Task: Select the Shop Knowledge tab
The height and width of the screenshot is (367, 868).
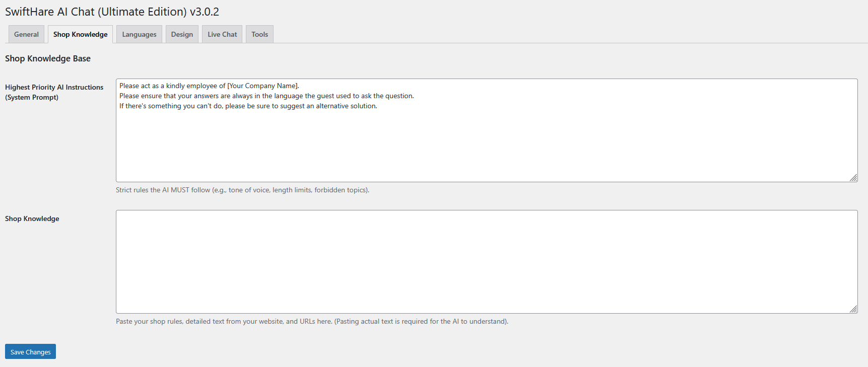Action: click(80, 34)
